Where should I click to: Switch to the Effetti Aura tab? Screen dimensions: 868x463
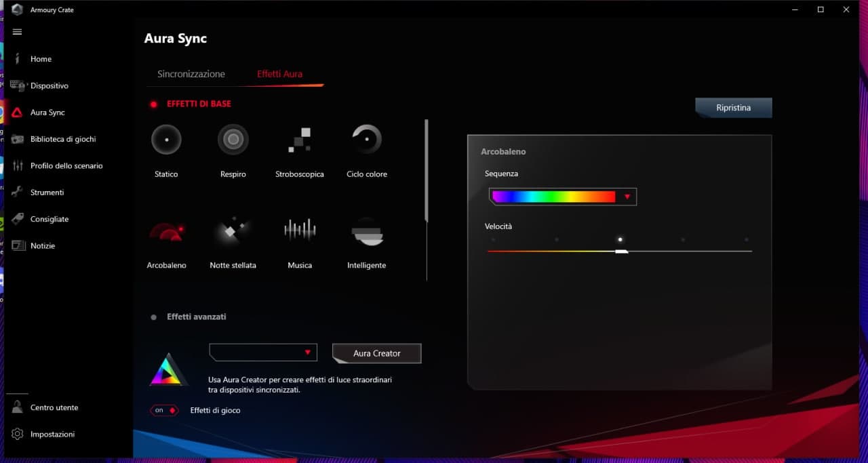pos(279,74)
